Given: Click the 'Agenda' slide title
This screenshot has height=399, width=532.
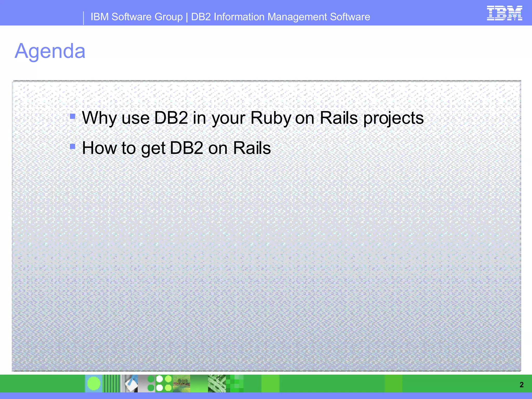Looking at the screenshot, I should pos(50,51).
